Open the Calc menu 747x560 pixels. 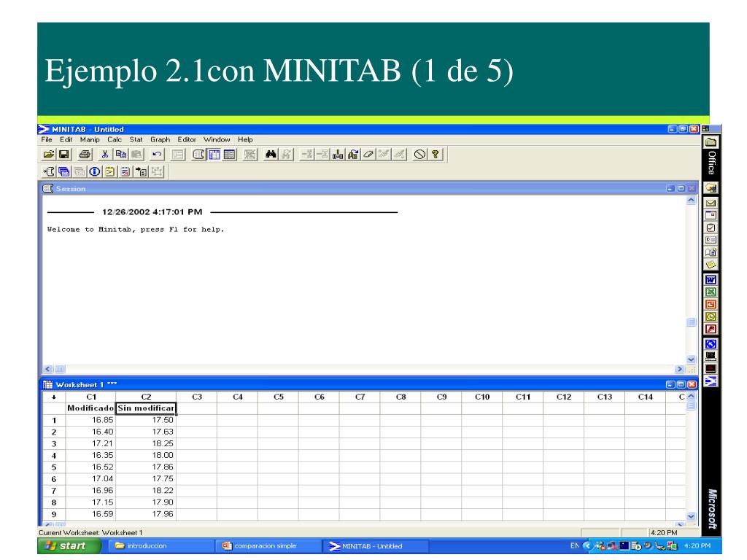pos(115,139)
